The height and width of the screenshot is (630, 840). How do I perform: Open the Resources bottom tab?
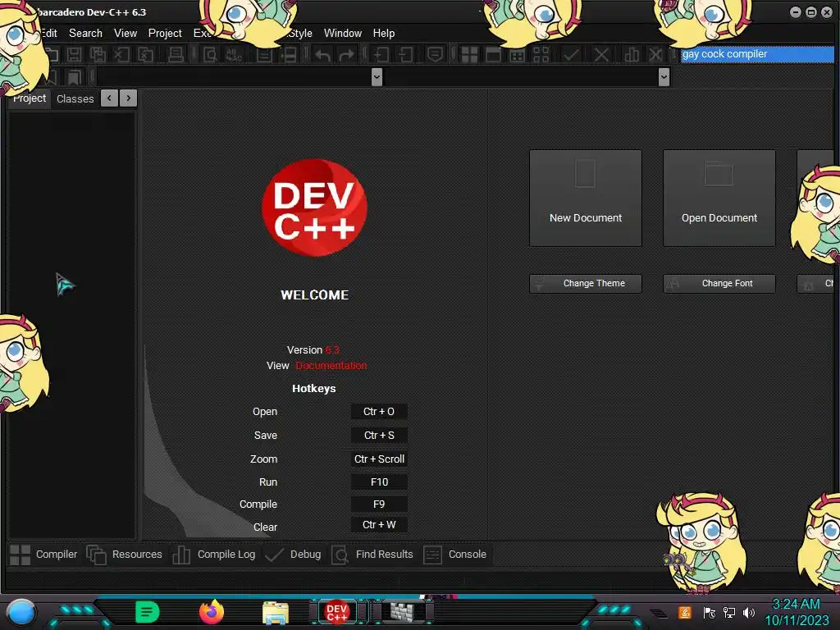click(x=125, y=555)
